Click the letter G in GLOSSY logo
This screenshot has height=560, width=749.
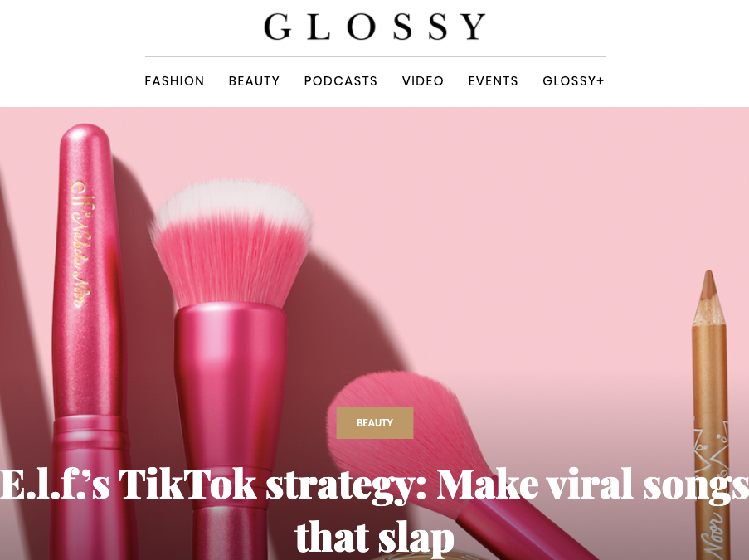(277, 27)
